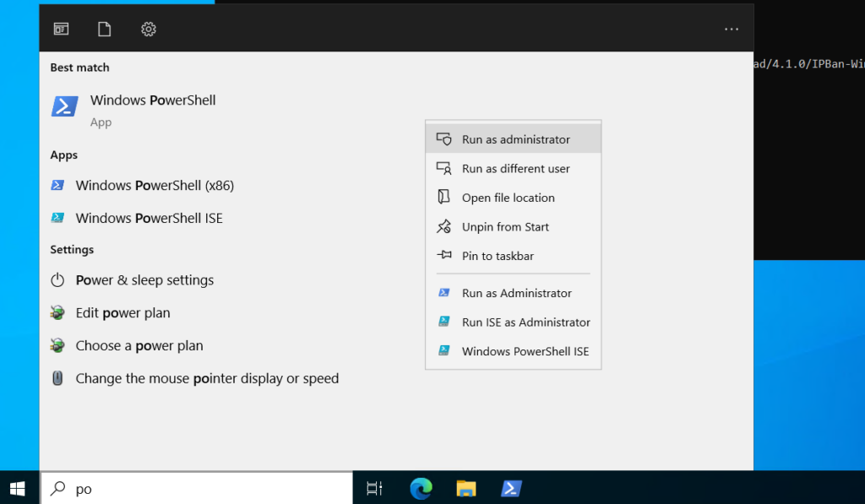Image resolution: width=865 pixels, height=504 pixels.
Task: Click the shield icon beside Run as administrator
Action: (444, 139)
